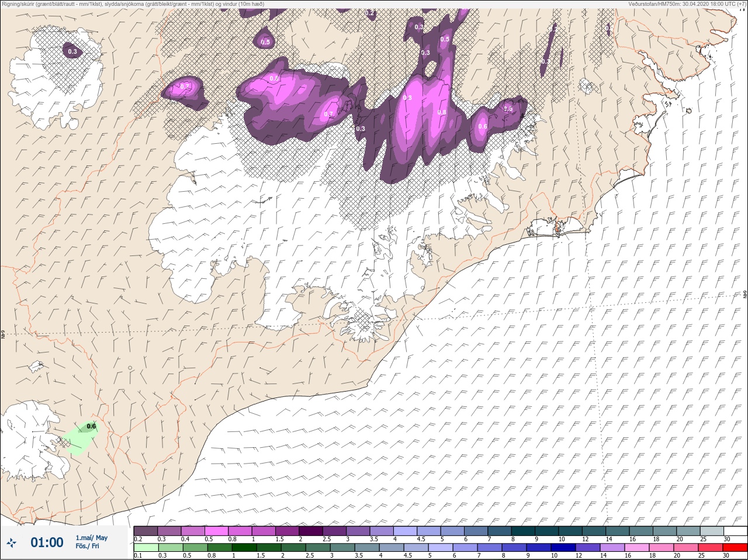Select top legend swatch between 2 and 2.5
The width and height of the screenshot is (748, 560).
(311, 531)
